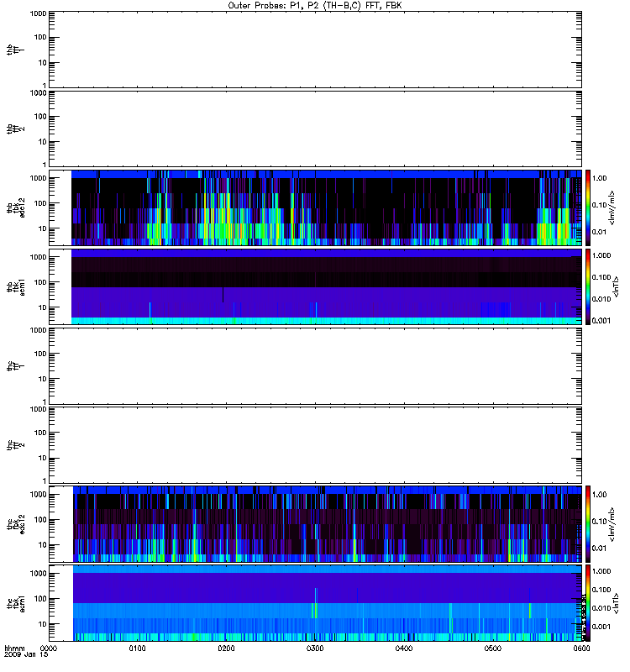Click the thb fbk edc12 spectrogram panel
Viewport: 630px width, 672px height.
[x=316, y=207]
